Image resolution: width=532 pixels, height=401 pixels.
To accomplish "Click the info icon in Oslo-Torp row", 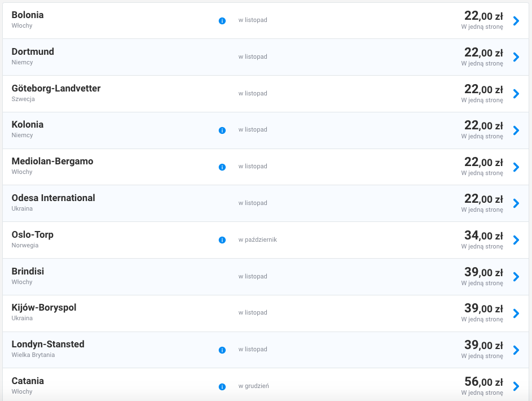I will [x=222, y=240].
